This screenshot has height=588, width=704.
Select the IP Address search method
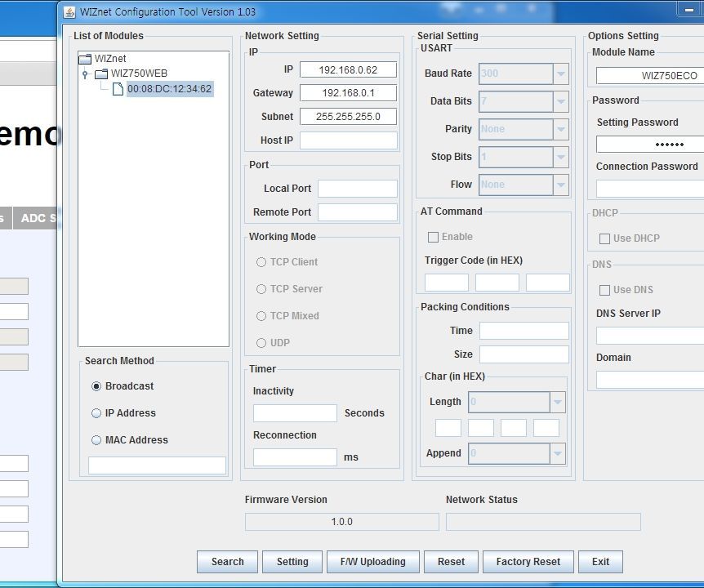pos(96,412)
